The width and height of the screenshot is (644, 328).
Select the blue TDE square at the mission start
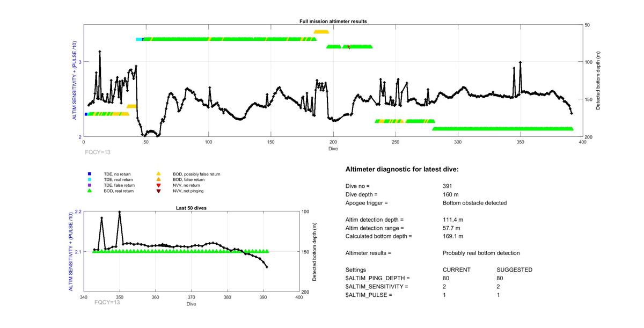point(86,114)
